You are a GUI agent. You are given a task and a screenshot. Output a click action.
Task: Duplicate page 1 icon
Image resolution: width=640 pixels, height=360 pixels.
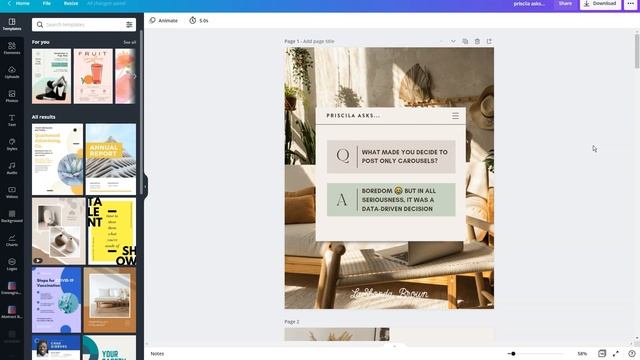point(465,41)
